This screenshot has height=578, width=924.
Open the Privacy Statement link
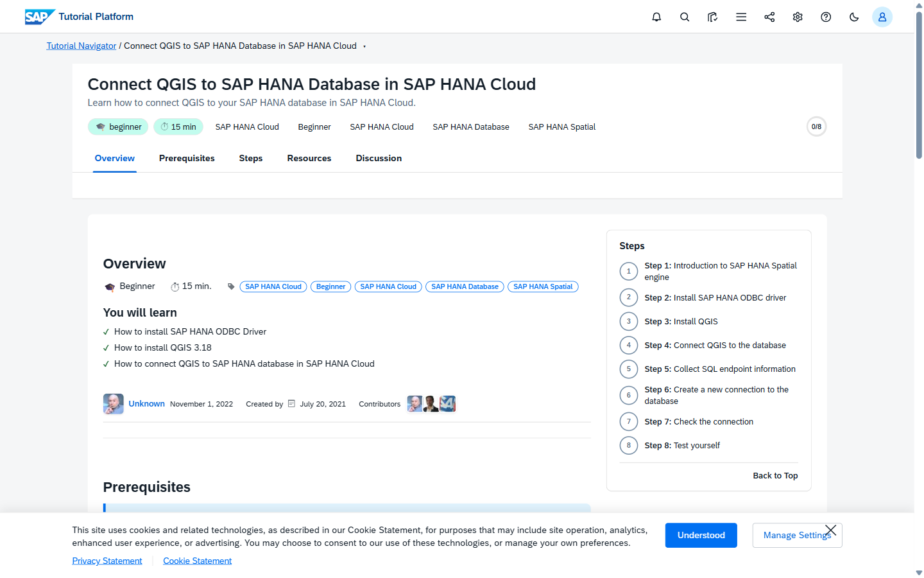click(107, 561)
